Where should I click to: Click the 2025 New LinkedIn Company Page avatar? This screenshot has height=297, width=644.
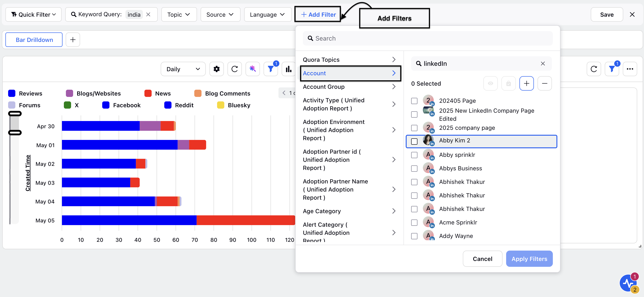tap(428, 111)
